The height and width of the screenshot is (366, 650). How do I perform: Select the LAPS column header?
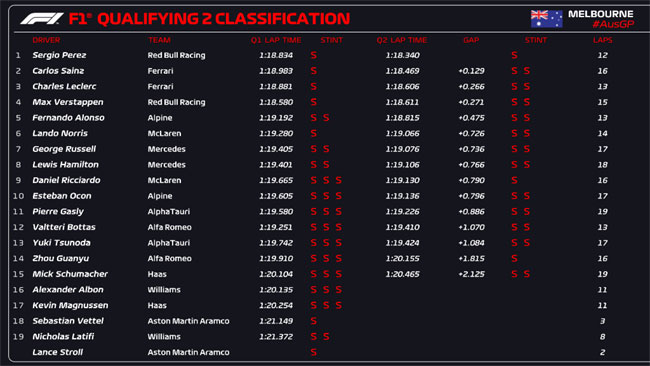603,40
